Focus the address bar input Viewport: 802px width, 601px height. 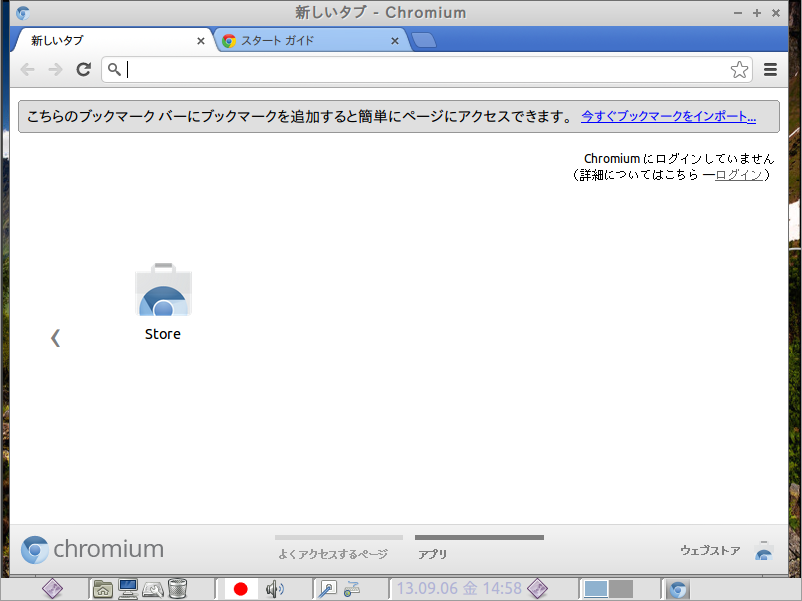coord(427,69)
